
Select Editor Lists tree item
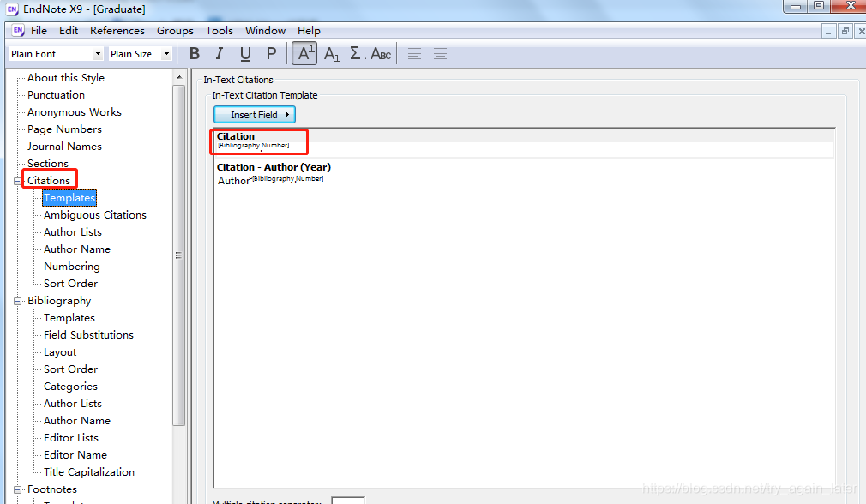(70, 438)
